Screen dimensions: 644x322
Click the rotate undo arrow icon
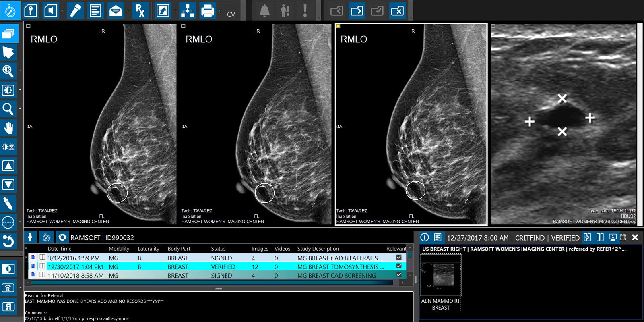tap(8, 241)
